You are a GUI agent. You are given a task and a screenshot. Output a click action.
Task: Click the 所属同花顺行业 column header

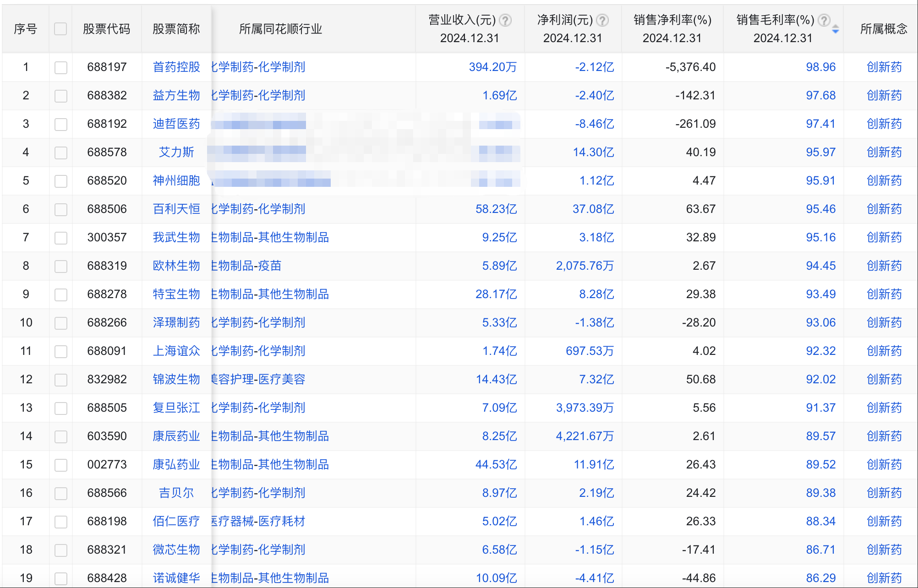tap(280, 29)
